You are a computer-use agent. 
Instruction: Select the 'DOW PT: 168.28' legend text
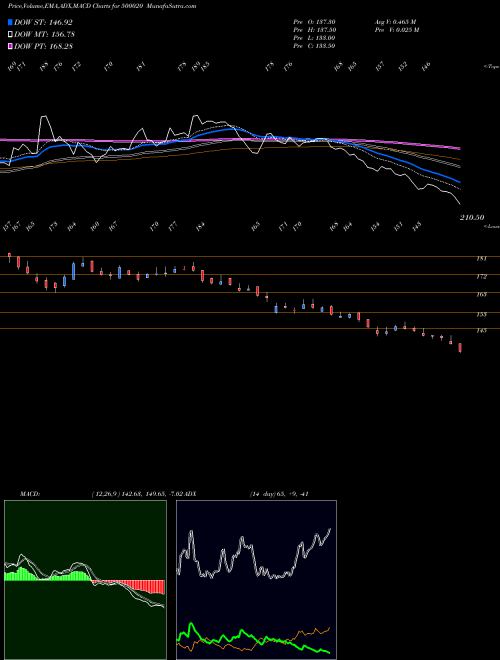click(43, 46)
